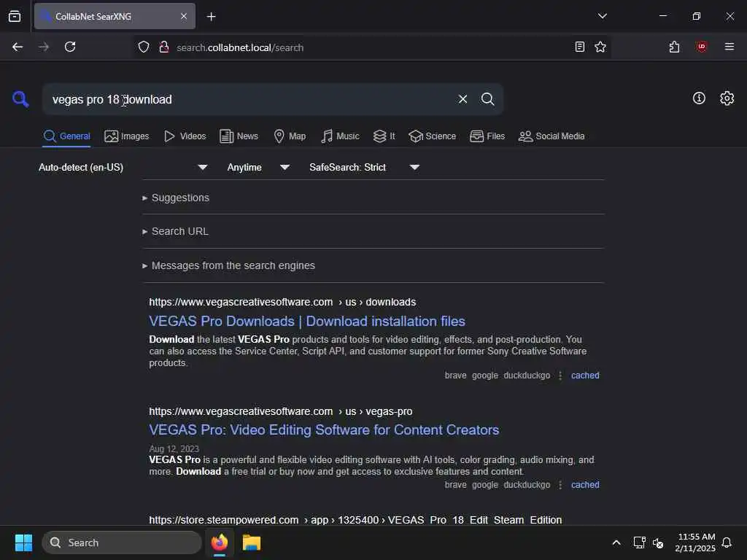Screen dimensions: 747x560
Task: Submit search with magnifier button
Action: pos(487,99)
